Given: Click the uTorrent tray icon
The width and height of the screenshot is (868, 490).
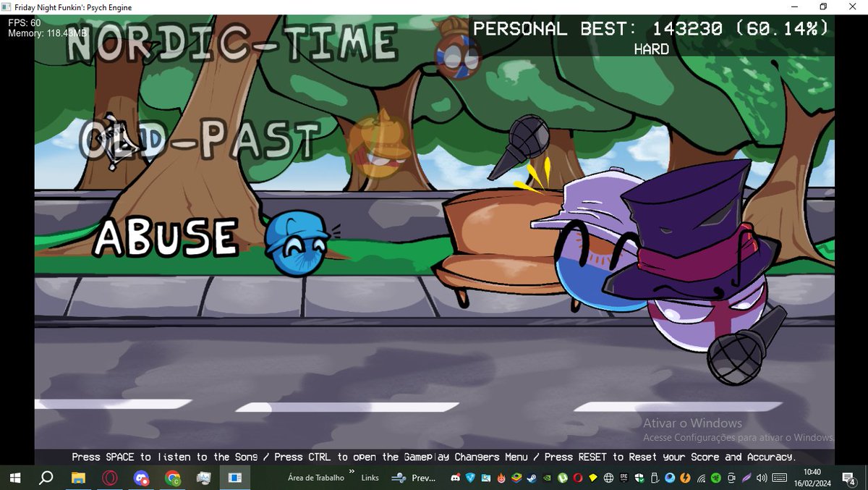Looking at the screenshot, I should tap(562, 478).
